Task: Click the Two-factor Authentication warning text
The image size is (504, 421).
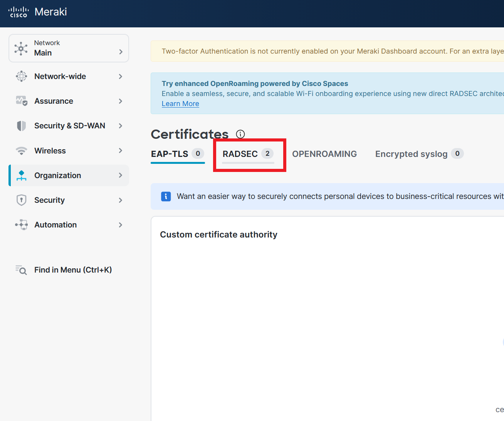Action: (x=333, y=51)
